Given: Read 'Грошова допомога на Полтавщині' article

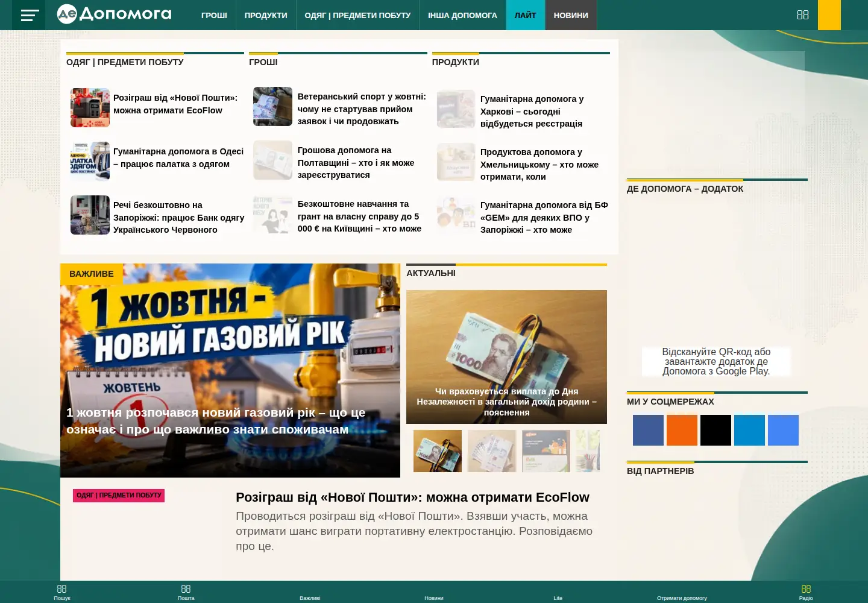Looking at the screenshot, I should tap(356, 162).
